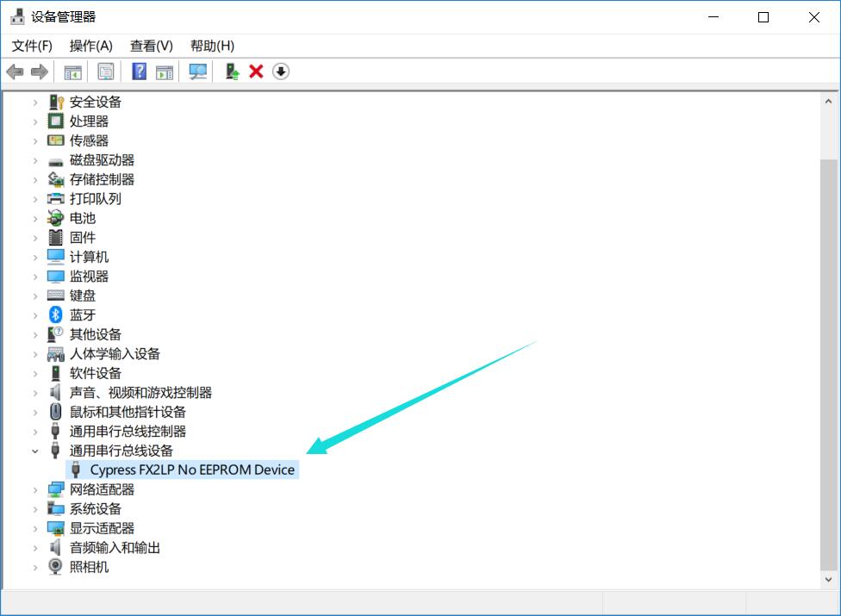Click the icon beside 网络适配器

pyautogui.click(x=56, y=489)
